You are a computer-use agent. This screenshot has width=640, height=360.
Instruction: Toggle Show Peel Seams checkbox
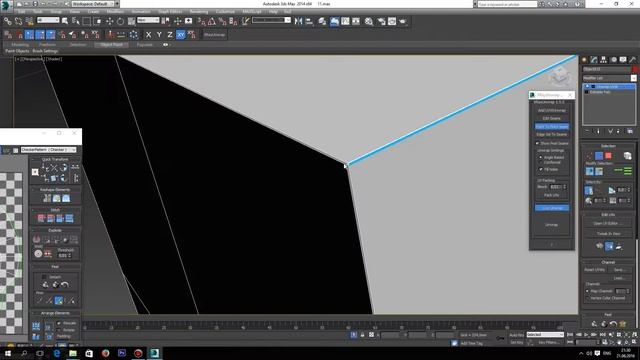[x=537, y=143]
